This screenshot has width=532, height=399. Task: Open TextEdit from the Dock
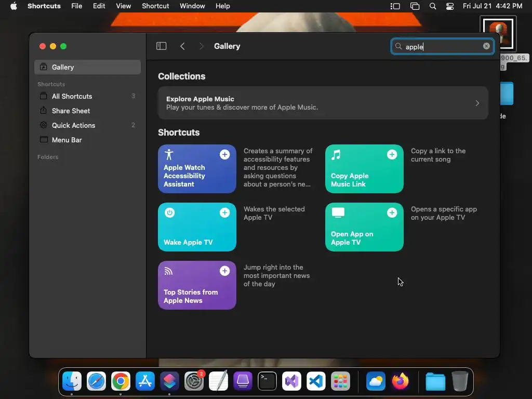click(219, 381)
